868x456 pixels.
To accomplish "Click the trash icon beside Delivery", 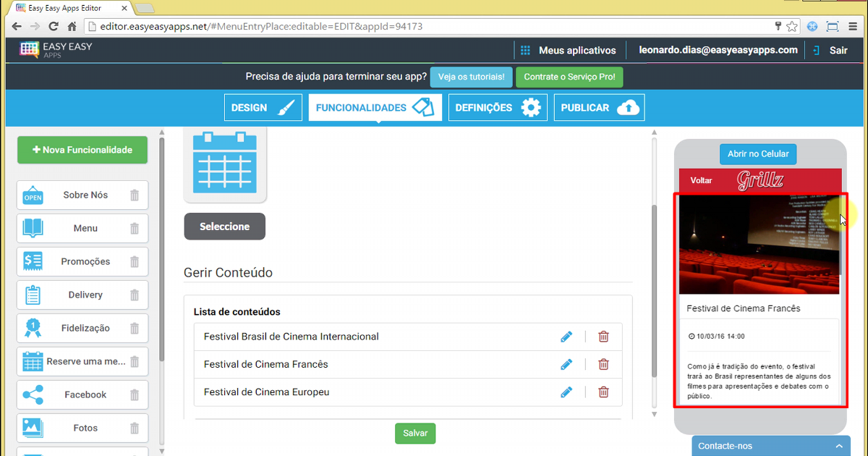I will pos(135,295).
